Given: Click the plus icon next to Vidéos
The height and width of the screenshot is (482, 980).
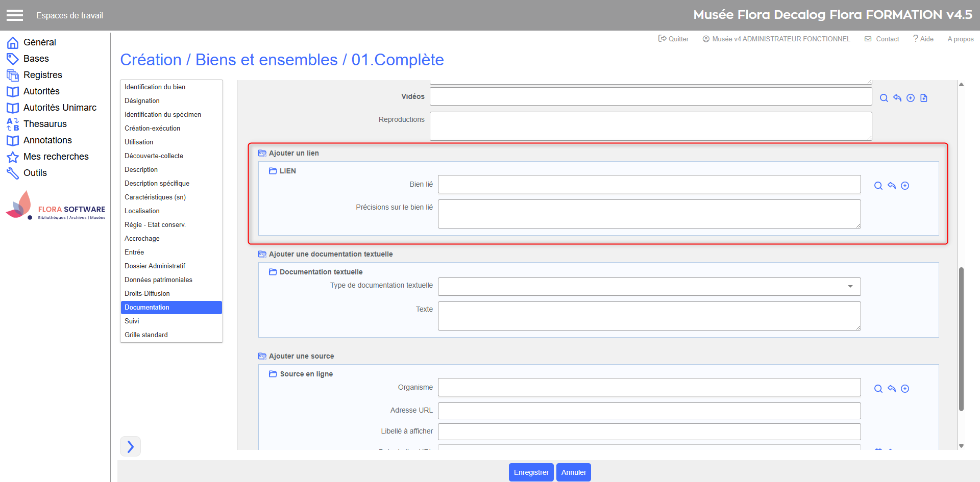Looking at the screenshot, I should [x=910, y=98].
